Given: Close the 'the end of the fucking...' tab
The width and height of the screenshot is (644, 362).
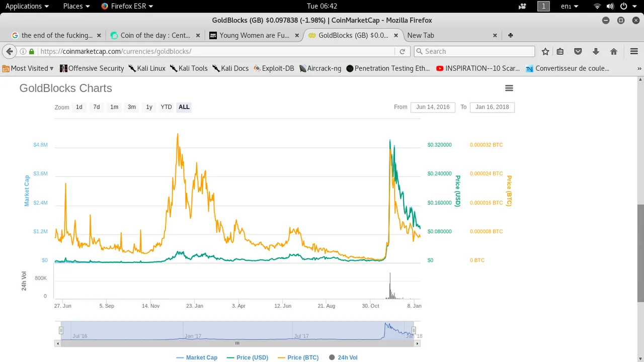Looking at the screenshot, I should (x=99, y=35).
